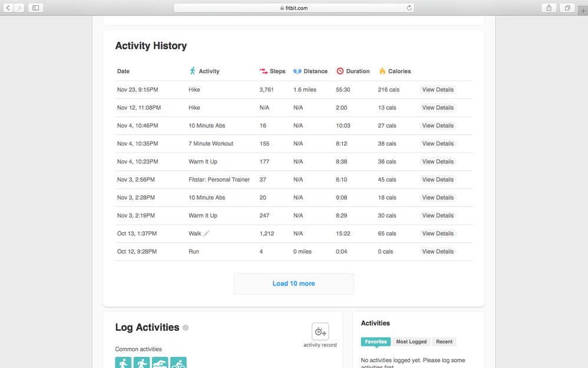
Task: Open a new Safari tab
Action: coord(583,11)
